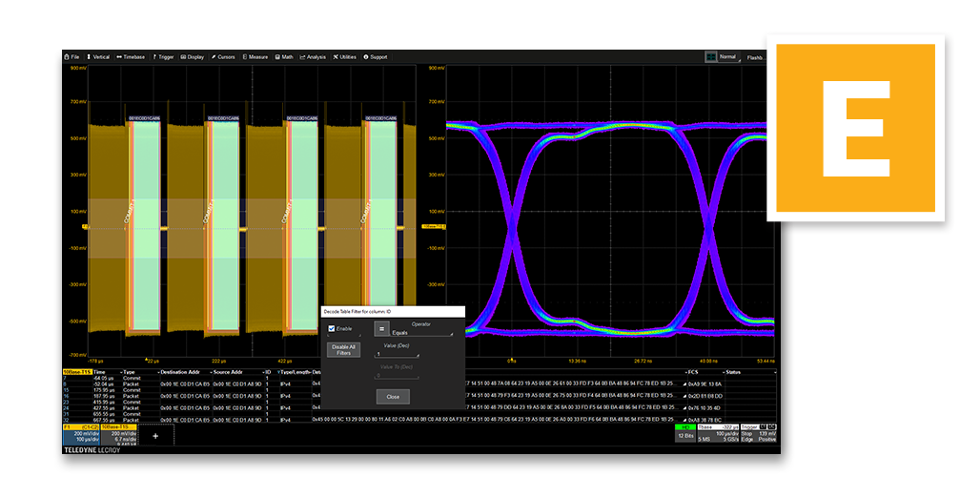Viewport: 980px width, 477px height.
Task: Open the Analysis menu
Action: pos(313,57)
